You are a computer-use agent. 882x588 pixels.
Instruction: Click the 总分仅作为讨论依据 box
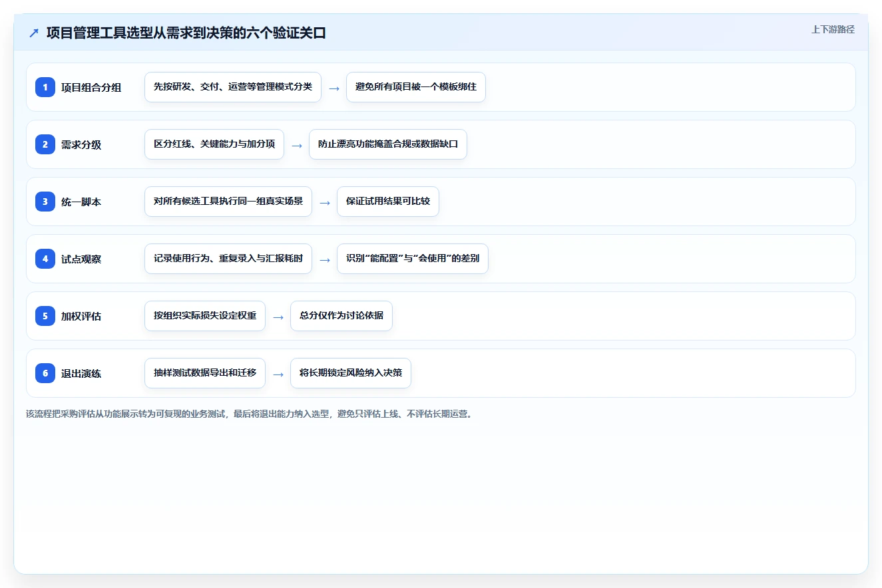point(341,316)
